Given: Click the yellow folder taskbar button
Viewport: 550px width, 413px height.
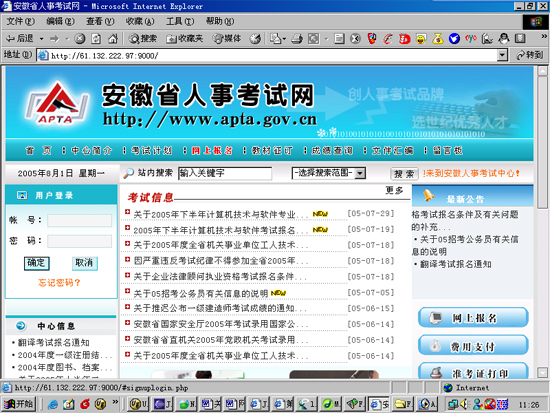Looking at the screenshot, I should pyautogui.click(x=403, y=404).
